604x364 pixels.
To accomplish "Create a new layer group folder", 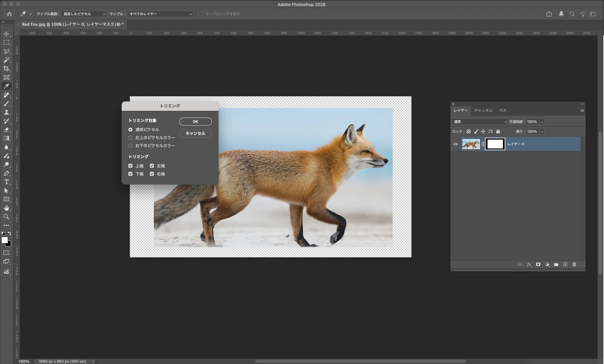I will 556,265.
